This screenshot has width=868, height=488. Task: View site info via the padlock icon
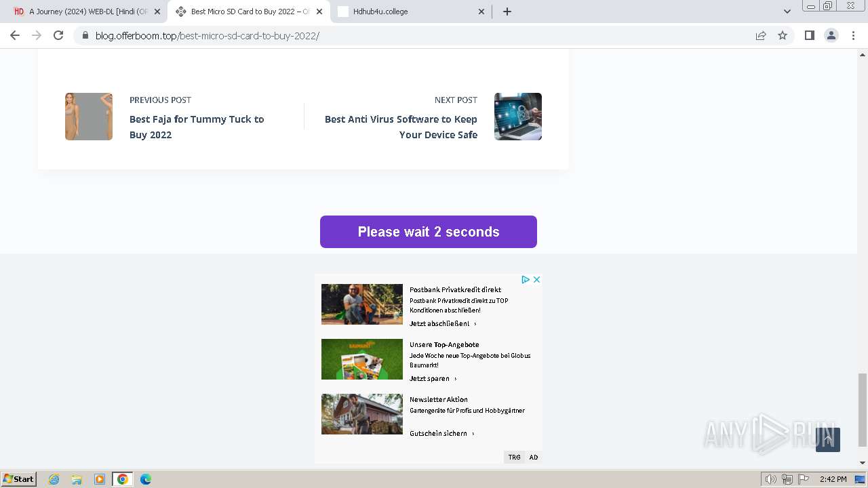click(x=85, y=36)
